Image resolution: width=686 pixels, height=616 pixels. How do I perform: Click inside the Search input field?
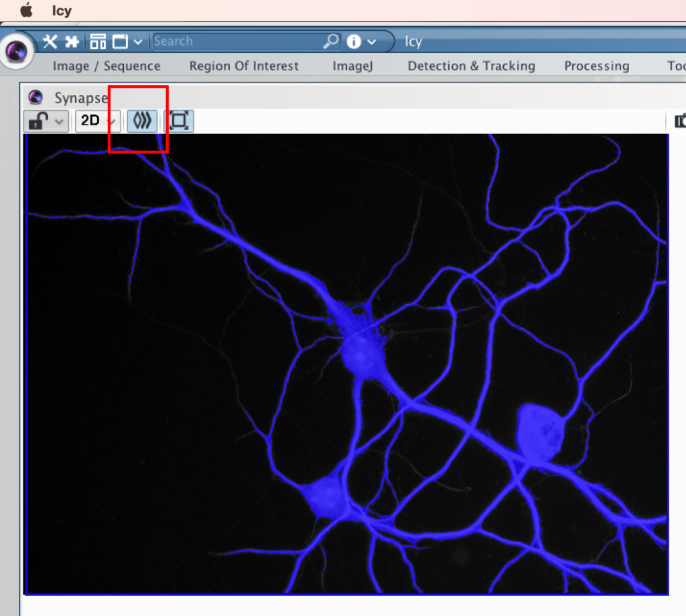tap(234, 41)
